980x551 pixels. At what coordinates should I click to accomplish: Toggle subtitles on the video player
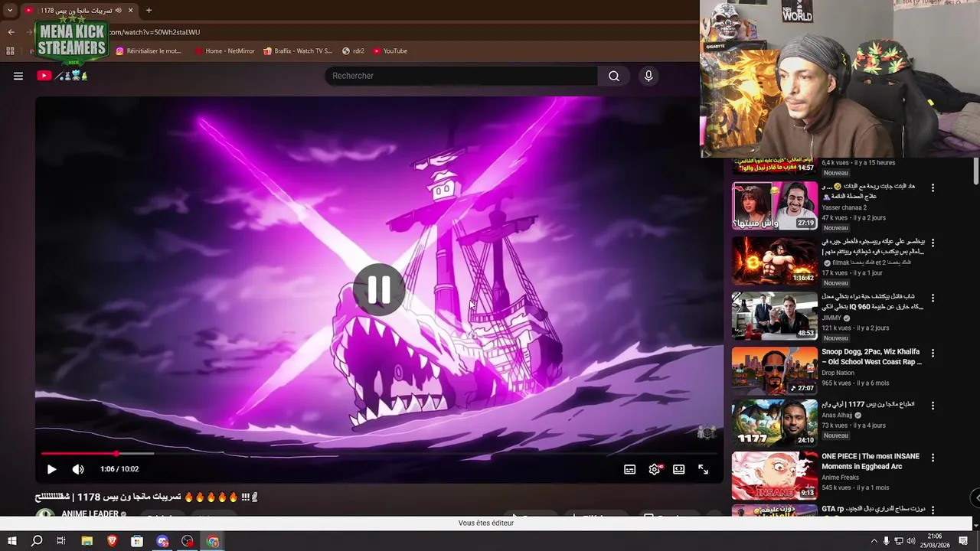click(x=629, y=469)
